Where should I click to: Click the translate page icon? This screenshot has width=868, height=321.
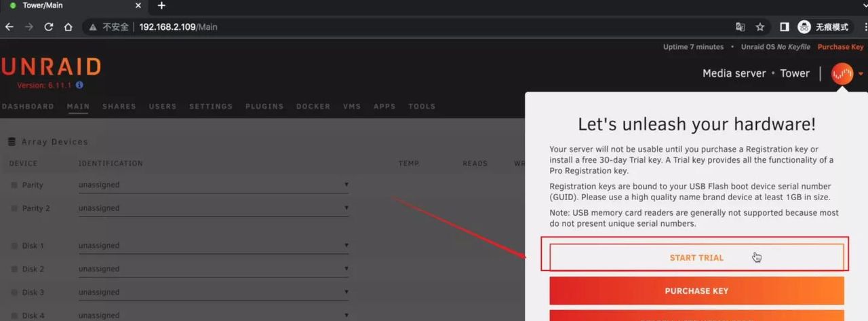tap(741, 27)
